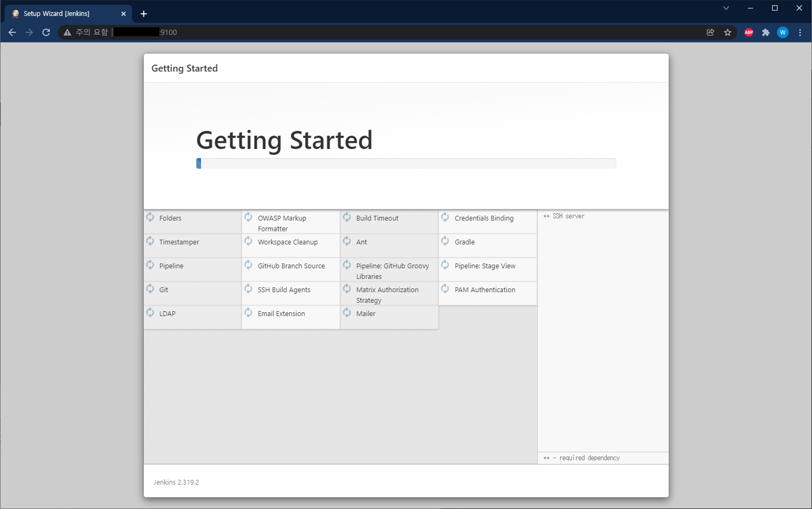
Task: Select the Setup Wizard [Jenkins] tab
Action: point(69,13)
